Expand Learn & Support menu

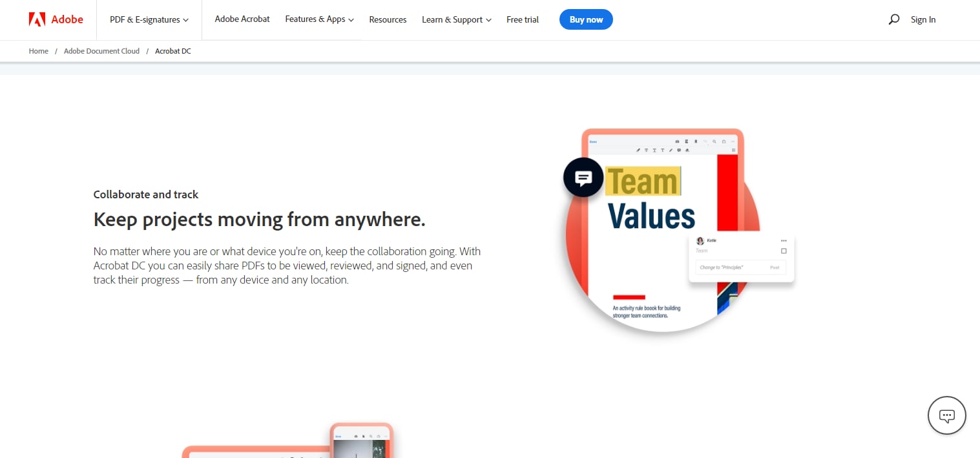457,19
